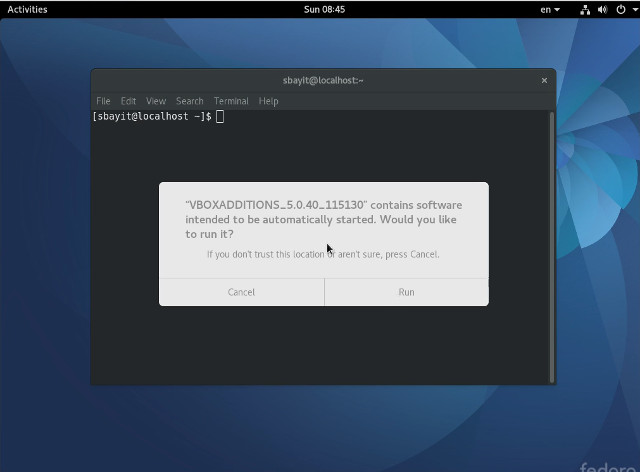640x472 pixels.
Task: Open the Activities overview
Action: tap(27, 9)
